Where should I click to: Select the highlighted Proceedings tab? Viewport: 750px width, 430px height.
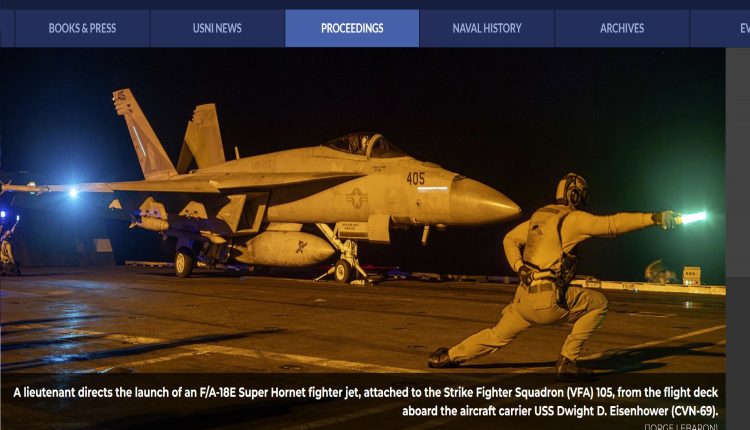pos(352,28)
